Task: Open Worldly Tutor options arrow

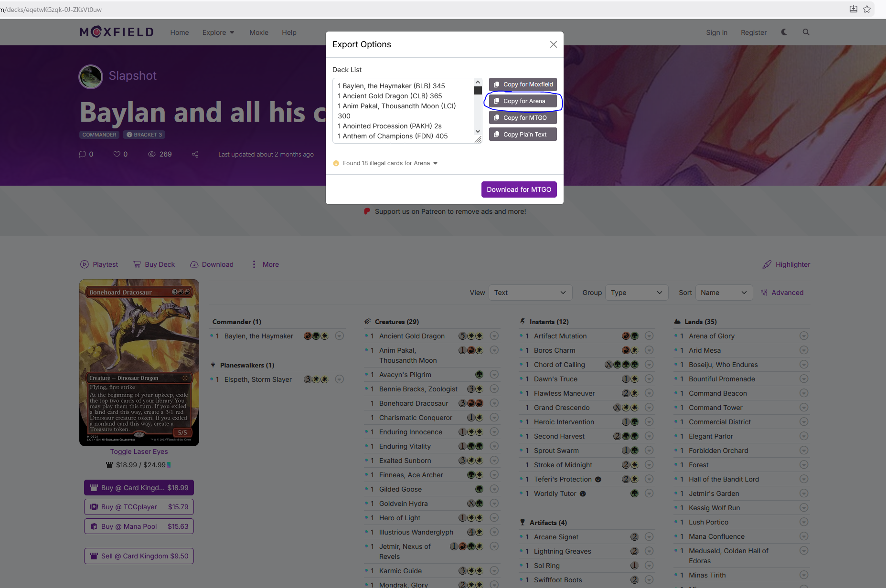Action: click(x=649, y=493)
